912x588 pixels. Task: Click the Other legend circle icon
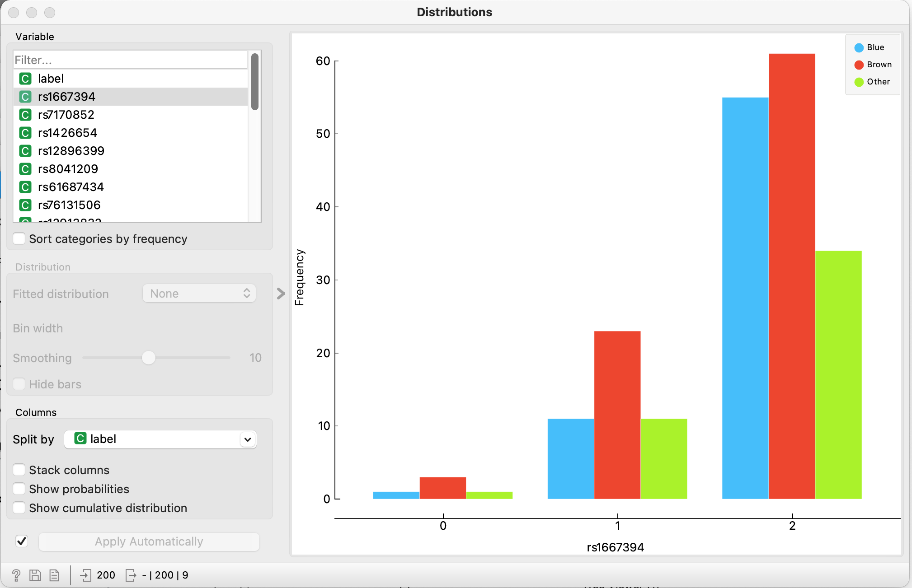coord(859,82)
